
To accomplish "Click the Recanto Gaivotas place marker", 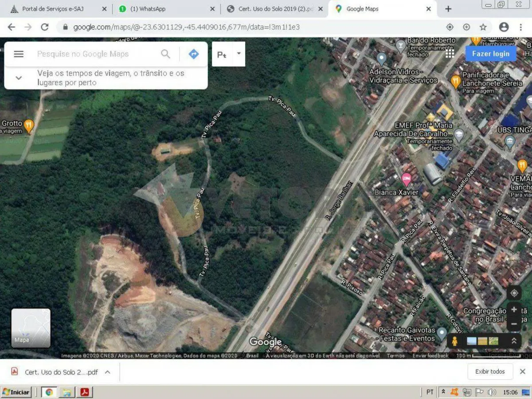I will 441,333.
